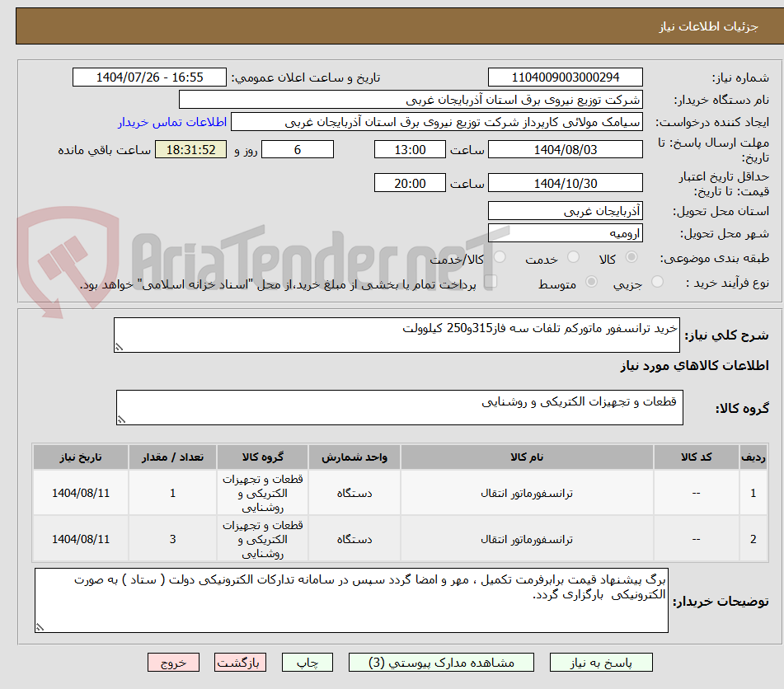Image resolution: width=784 pixels, height=689 pixels.
Task: Check the پرداخت تمام یا بخشی checkbox
Action: point(492,281)
